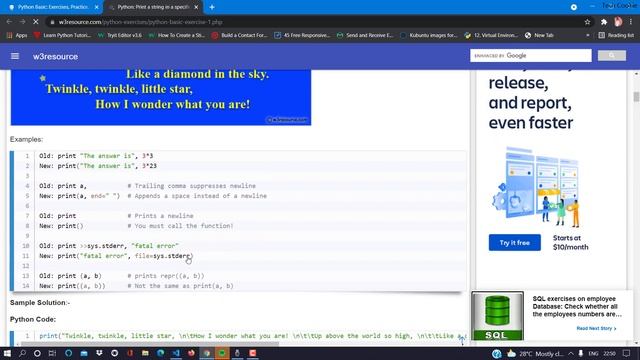
Task: Open the Kubuntu images bookmark
Action: click(429, 36)
